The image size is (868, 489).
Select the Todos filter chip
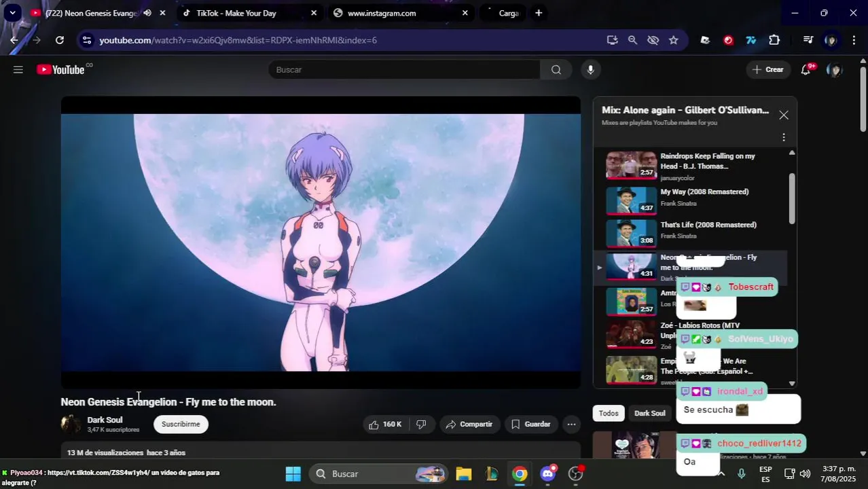click(x=609, y=413)
